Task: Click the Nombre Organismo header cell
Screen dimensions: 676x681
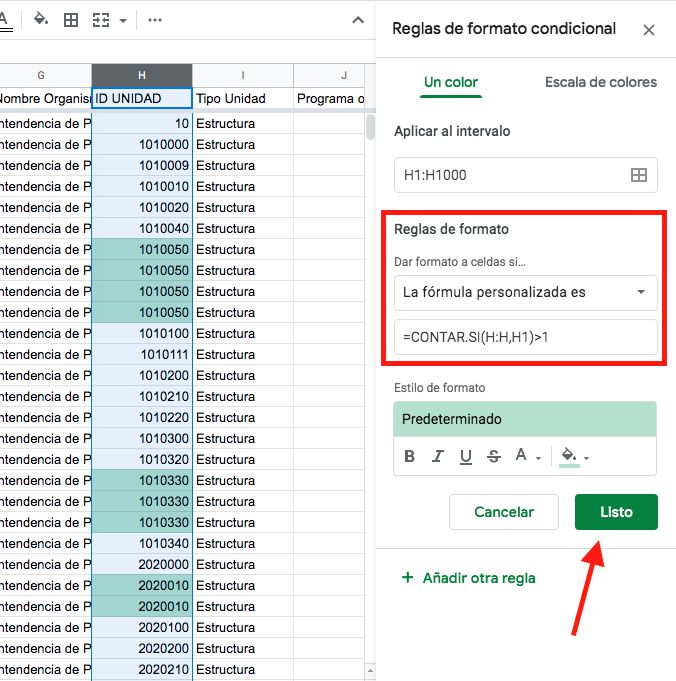Action: pos(46,99)
